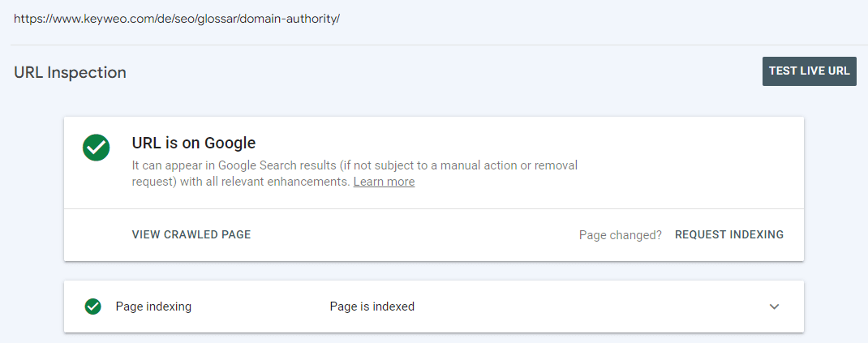This screenshot has height=343, width=868.
Task: Click the inspected keyweo.com URL at top
Action: [177, 19]
